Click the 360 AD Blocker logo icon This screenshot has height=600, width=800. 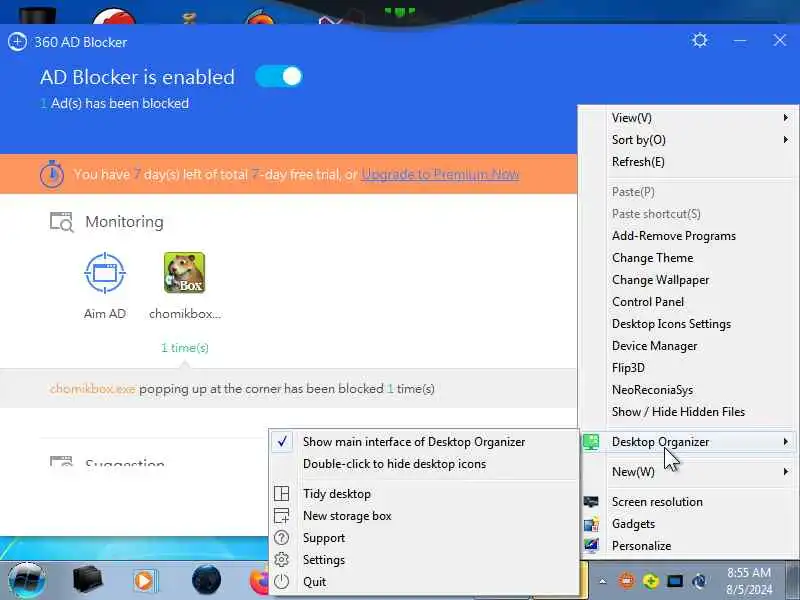pos(17,42)
